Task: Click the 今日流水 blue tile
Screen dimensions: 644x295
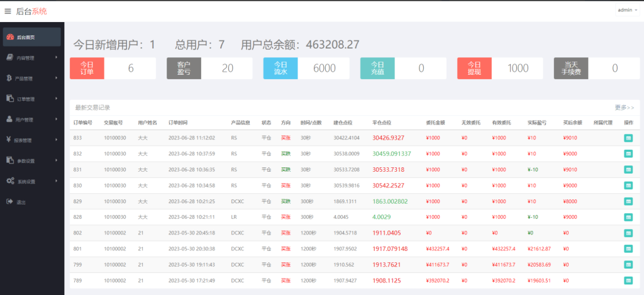Action: coord(280,68)
